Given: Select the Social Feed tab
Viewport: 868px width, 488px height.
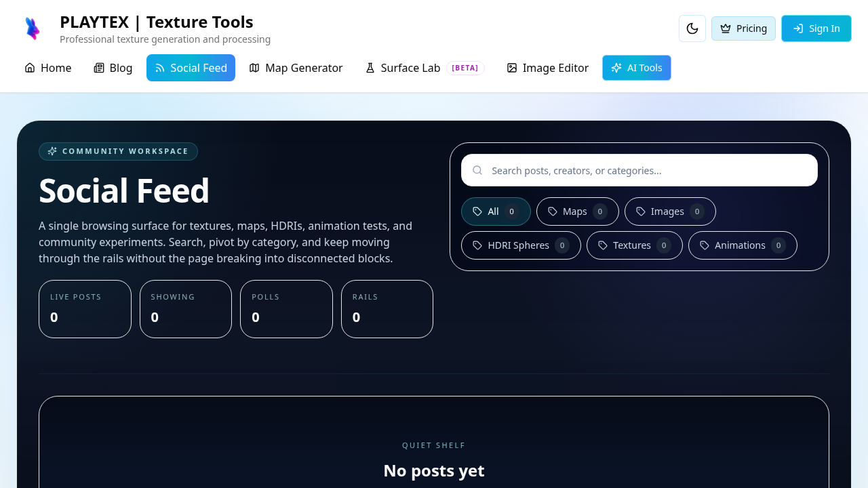Looking at the screenshot, I should (191, 68).
